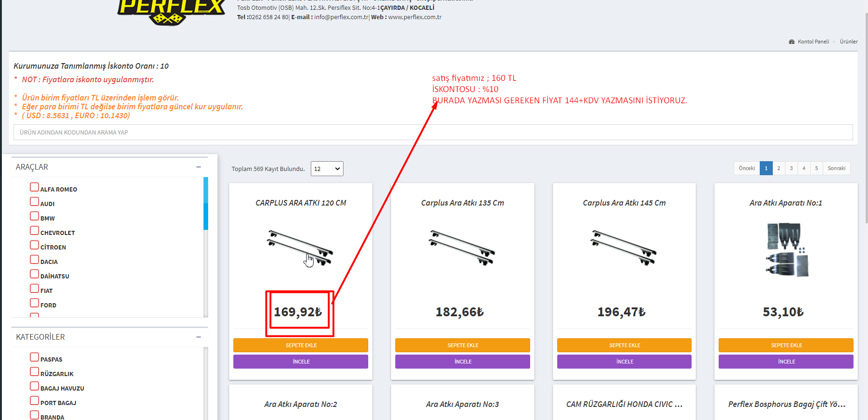Go to page 2 of results
The width and height of the screenshot is (868, 420).
click(x=778, y=168)
